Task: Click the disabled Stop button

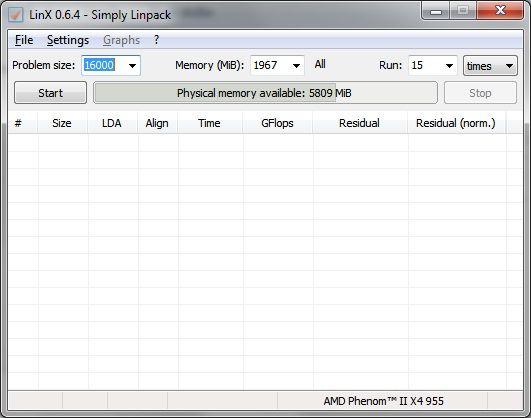Action: click(480, 92)
